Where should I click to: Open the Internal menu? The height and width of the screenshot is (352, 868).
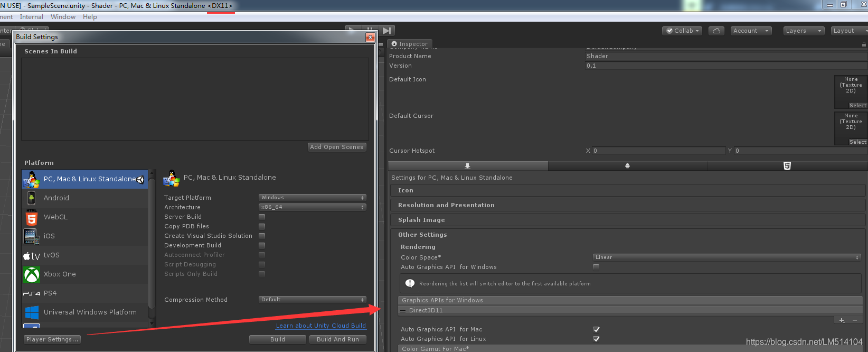[x=32, y=17]
